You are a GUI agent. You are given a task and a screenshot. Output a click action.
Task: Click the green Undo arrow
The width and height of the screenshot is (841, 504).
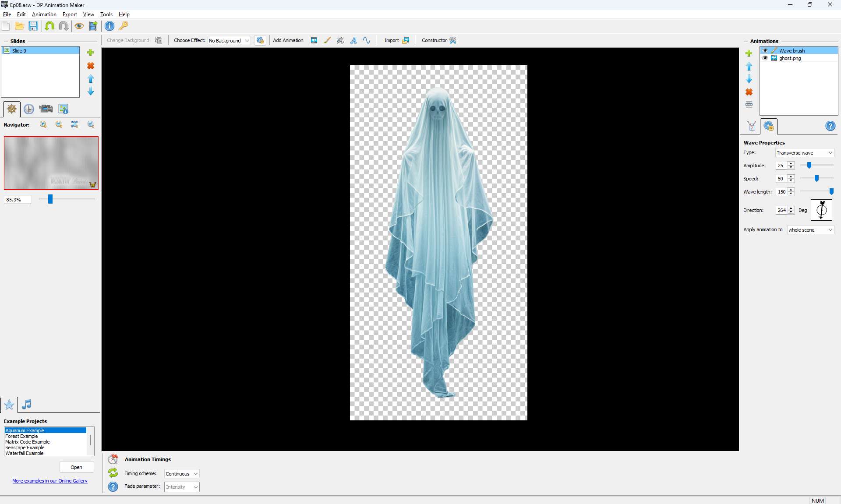49,26
